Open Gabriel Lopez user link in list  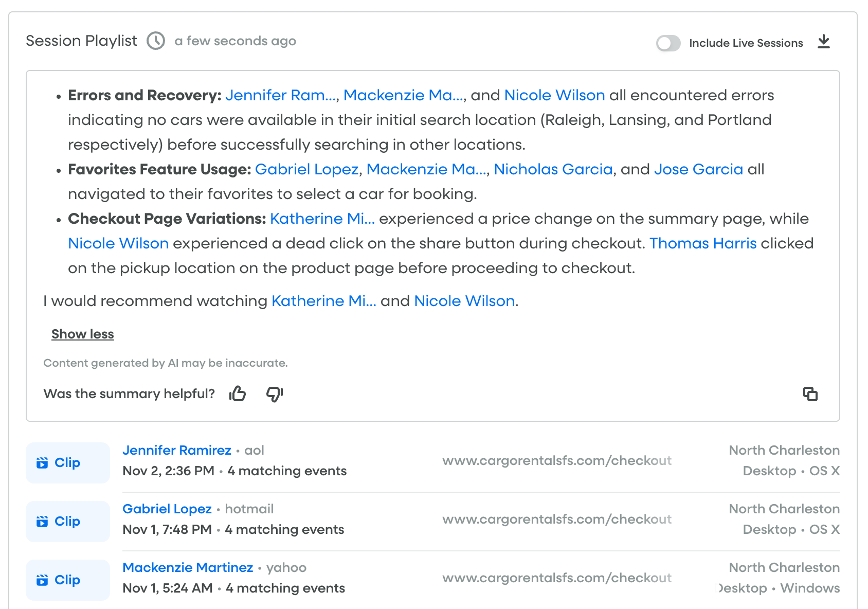click(x=167, y=509)
